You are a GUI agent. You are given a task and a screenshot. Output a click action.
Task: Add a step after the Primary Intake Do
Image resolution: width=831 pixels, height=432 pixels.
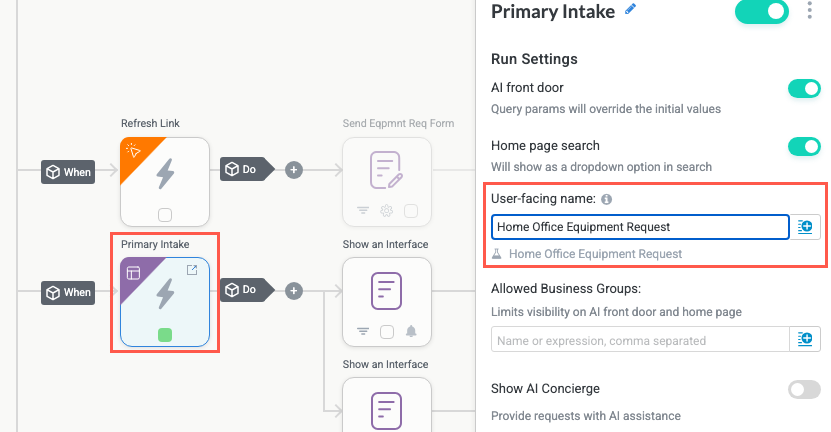tap(294, 290)
